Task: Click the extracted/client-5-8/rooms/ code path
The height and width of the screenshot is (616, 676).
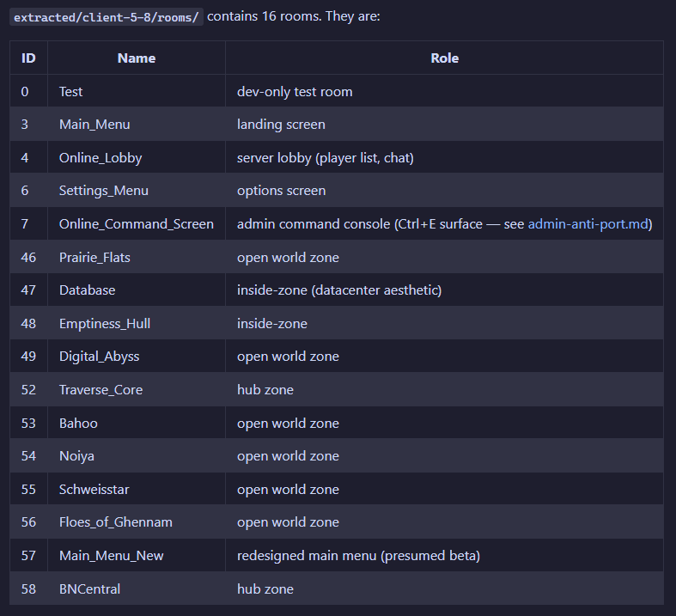Action: tap(106, 17)
